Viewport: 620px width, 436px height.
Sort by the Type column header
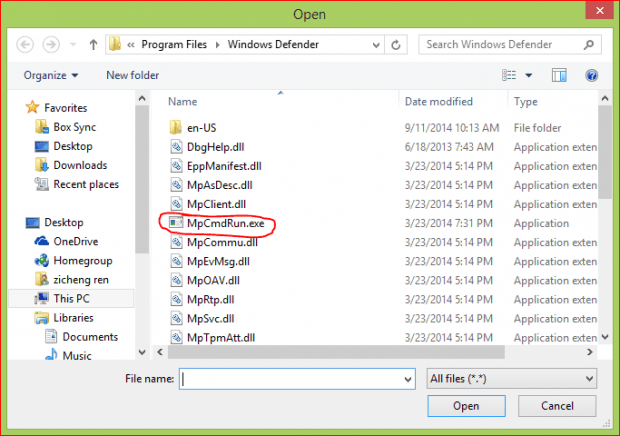(525, 102)
